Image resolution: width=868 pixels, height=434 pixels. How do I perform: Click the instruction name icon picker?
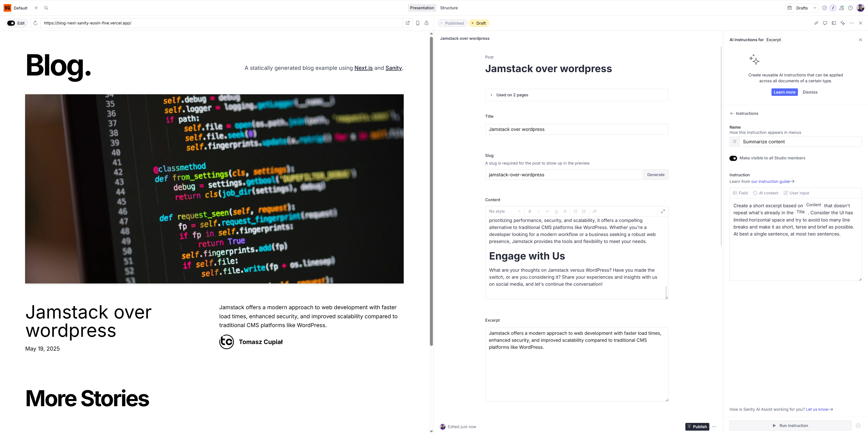pyautogui.click(x=735, y=142)
